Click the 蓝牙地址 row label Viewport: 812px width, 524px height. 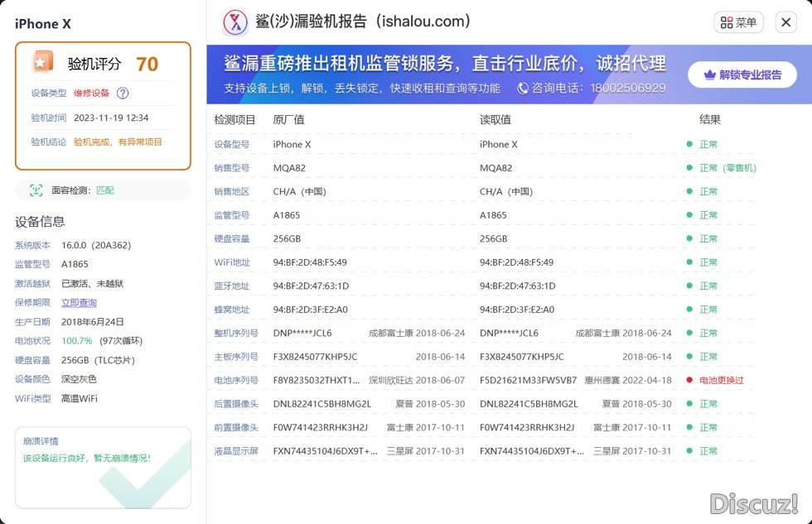pyautogui.click(x=231, y=286)
